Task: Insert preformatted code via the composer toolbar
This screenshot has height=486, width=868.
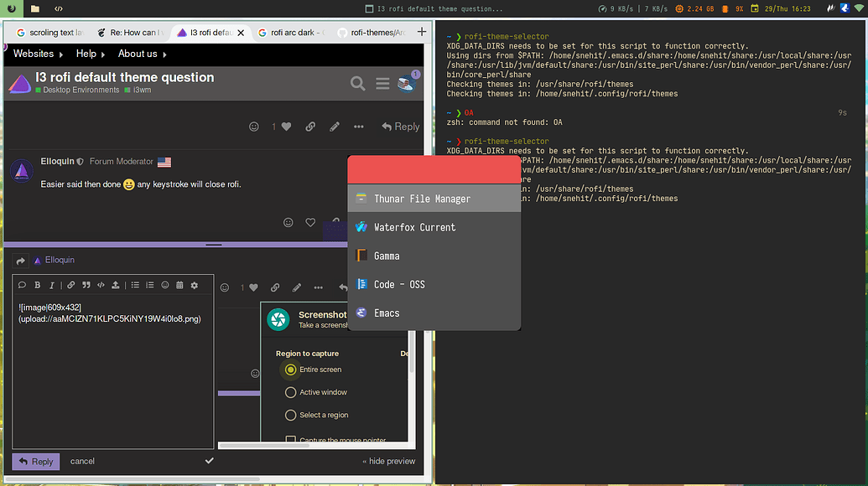Action: click(x=101, y=286)
